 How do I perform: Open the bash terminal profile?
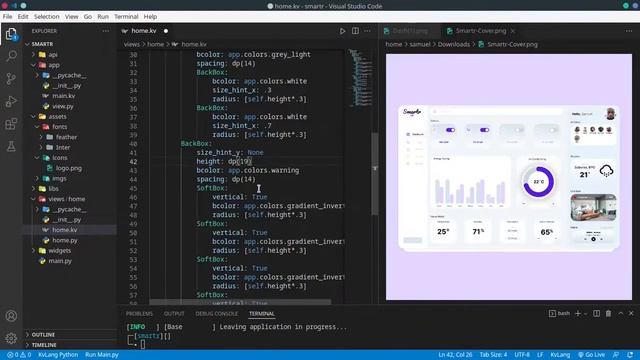point(559,313)
